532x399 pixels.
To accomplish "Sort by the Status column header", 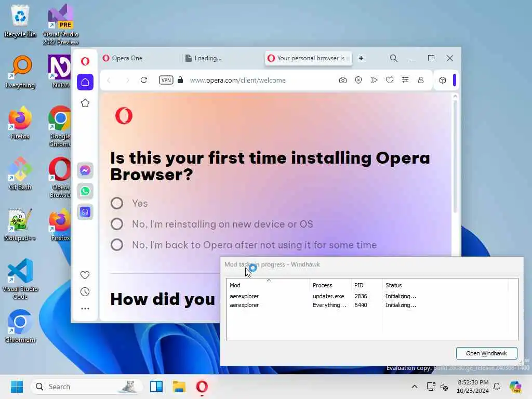I will (445, 285).
